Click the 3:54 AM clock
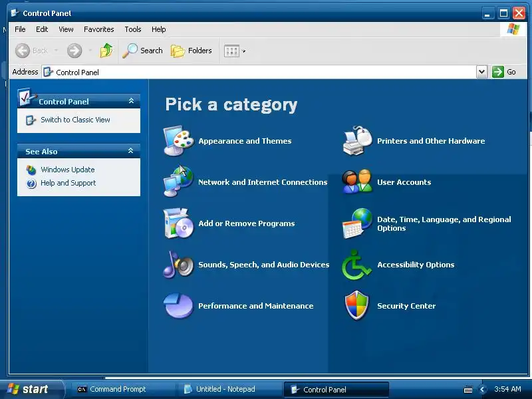 click(507, 389)
